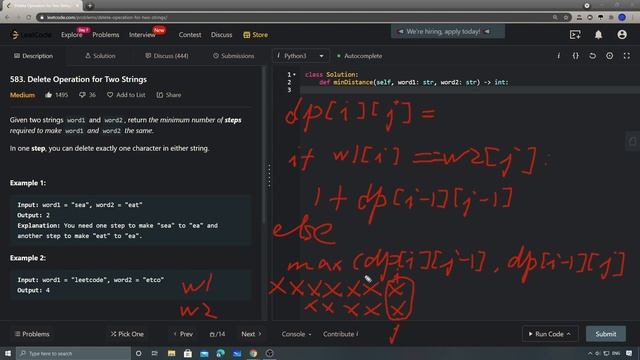This screenshot has height=360, width=640.
Task: Open the Problems list button
Action: 32,334
